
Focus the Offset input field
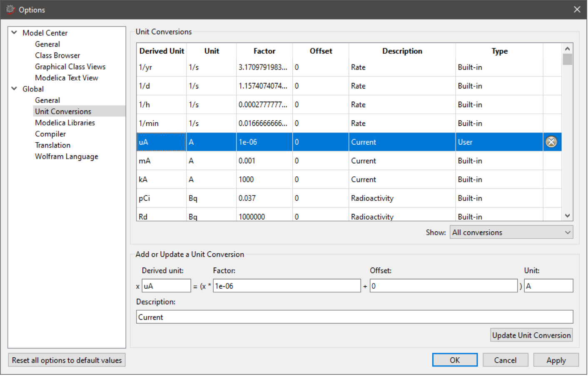point(444,286)
